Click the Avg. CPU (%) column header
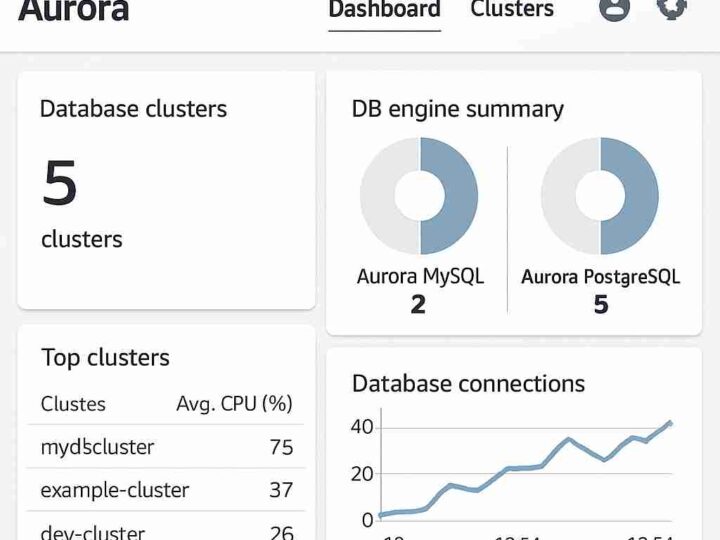Viewport: 720px width, 540px height. click(234, 404)
